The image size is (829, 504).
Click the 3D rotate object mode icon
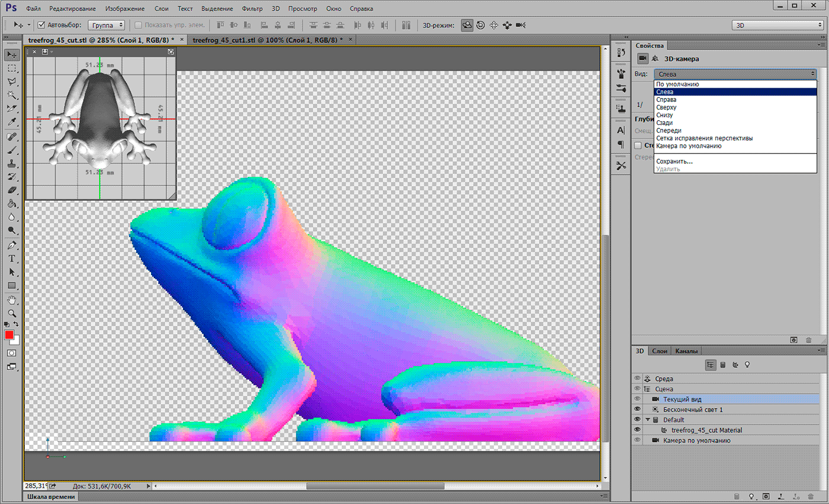coord(467,25)
